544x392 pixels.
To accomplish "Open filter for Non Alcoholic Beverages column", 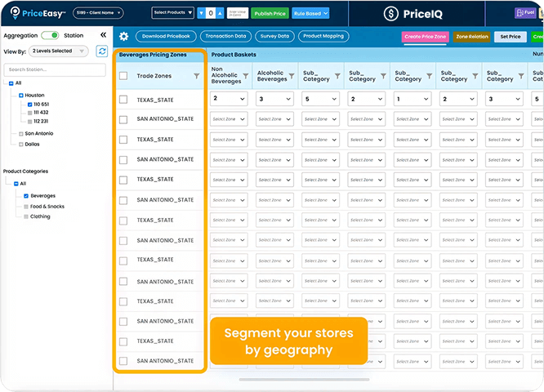I will point(243,76).
